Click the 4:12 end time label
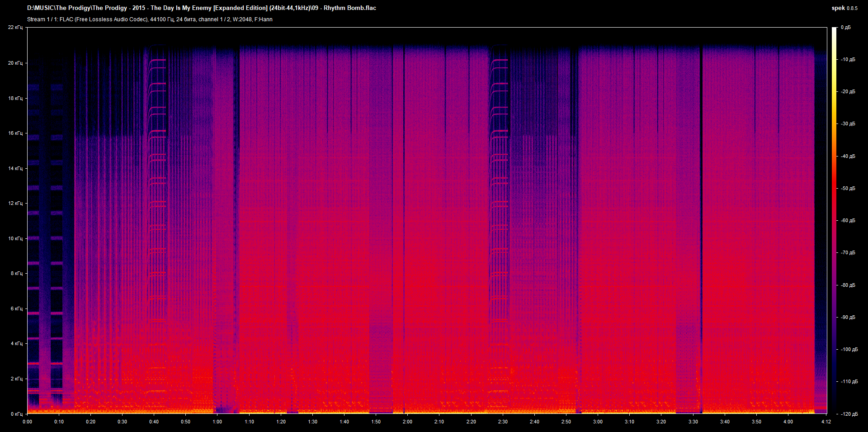The height and width of the screenshot is (432, 868). 826,422
